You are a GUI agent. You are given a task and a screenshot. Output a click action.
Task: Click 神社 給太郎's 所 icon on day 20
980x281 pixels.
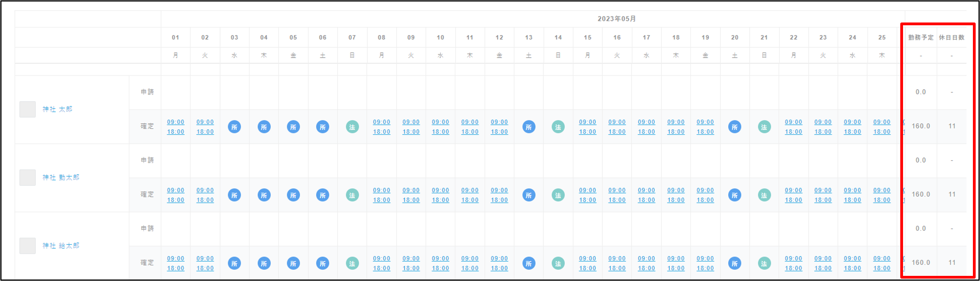click(x=735, y=264)
